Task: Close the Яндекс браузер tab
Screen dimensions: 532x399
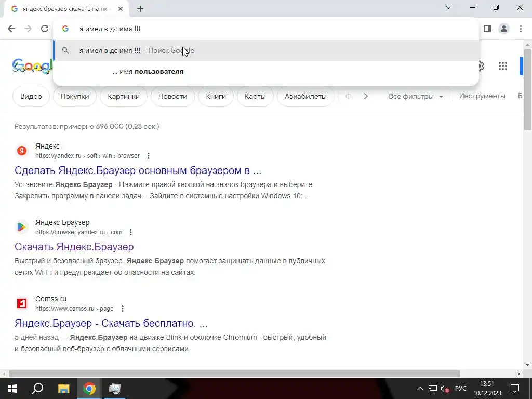Action: 121,9
